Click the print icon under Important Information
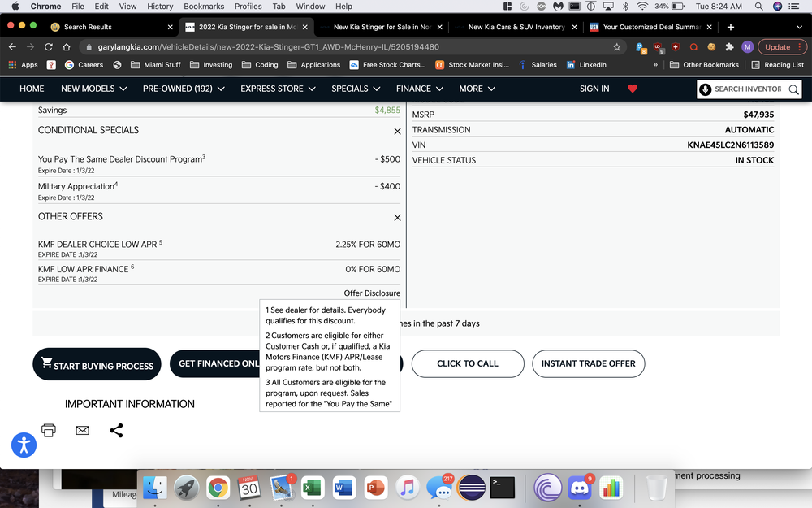This screenshot has height=508, width=812. click(49, 430)
